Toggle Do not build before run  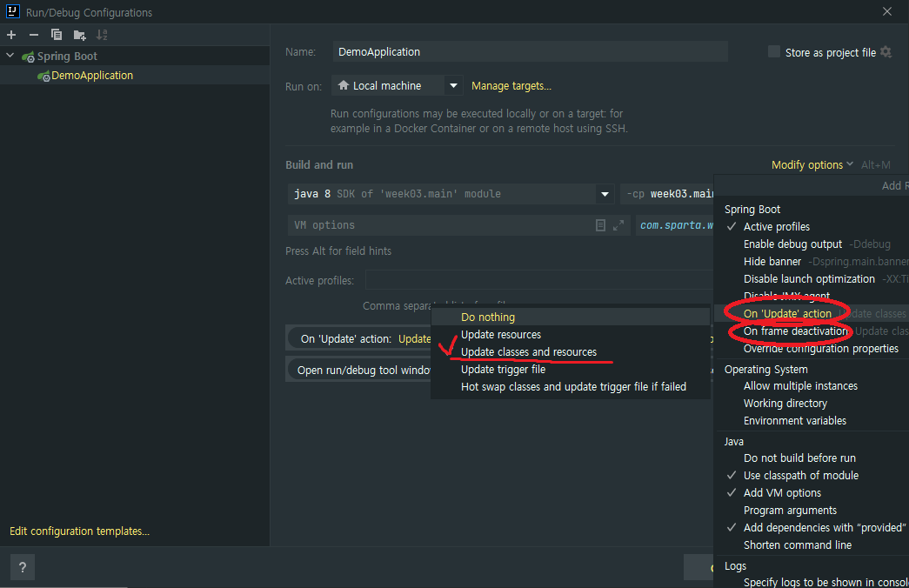[x=812, y=458]
